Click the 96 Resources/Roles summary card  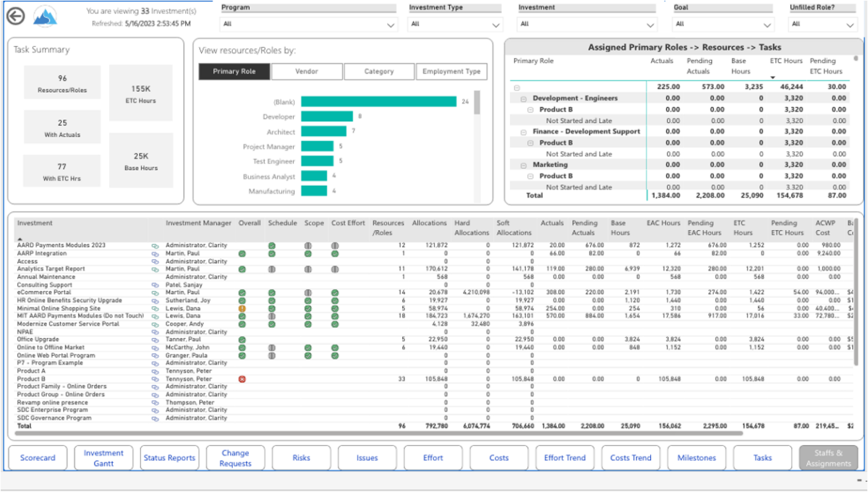point(62,84)
